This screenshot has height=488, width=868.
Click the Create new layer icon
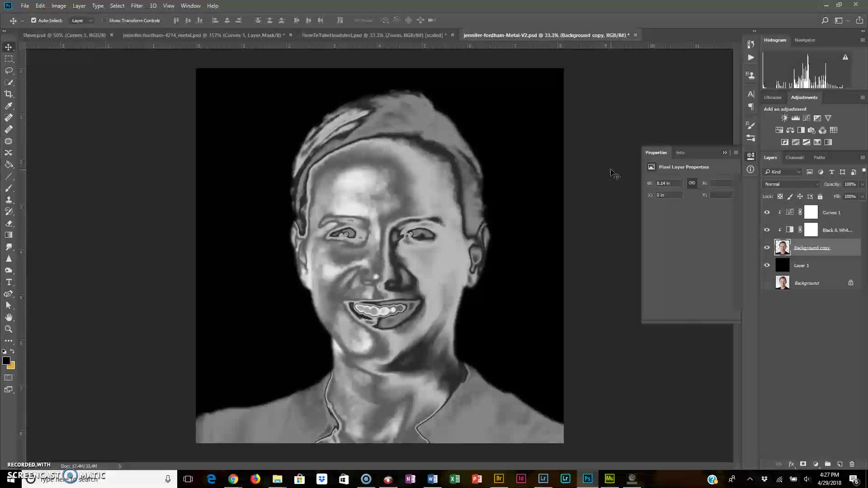click(840, 464)
